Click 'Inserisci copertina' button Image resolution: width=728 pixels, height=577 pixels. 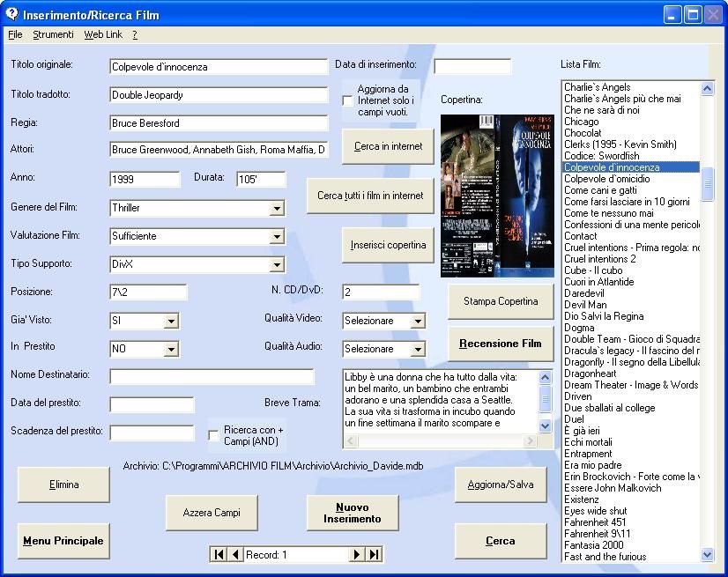(x=388, y=245)
